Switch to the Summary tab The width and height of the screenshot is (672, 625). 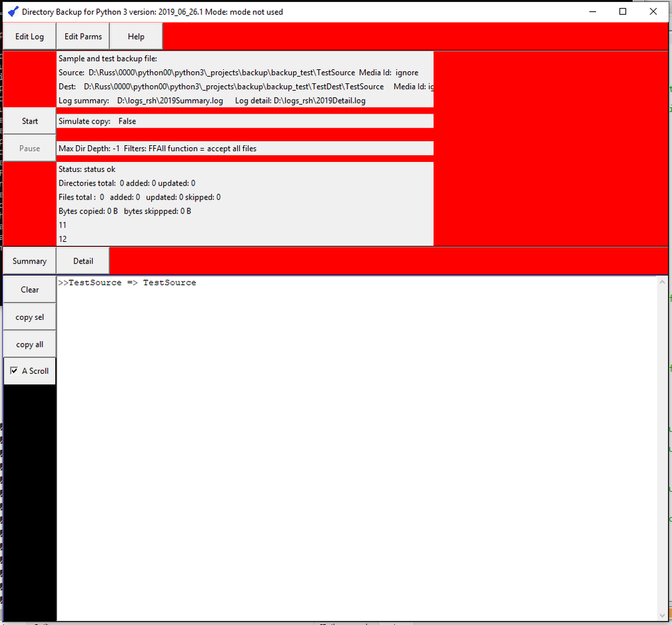pyautogui.click(x=29, y=261)
